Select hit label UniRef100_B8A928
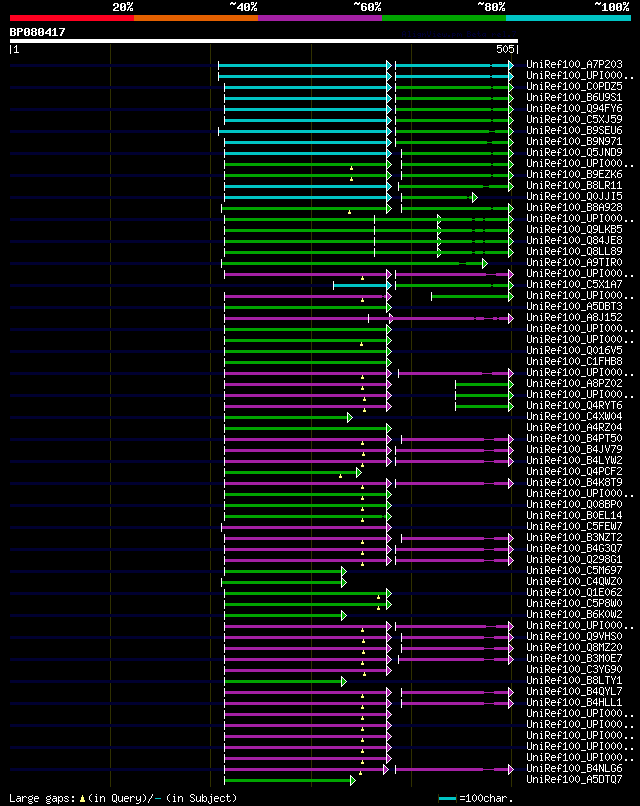The image size is (640, 806). tap(574, 207)
